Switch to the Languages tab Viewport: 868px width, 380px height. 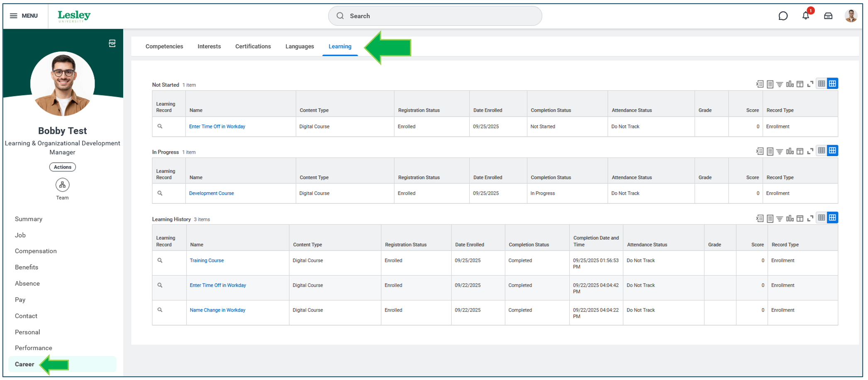click(x=300, y=47)
